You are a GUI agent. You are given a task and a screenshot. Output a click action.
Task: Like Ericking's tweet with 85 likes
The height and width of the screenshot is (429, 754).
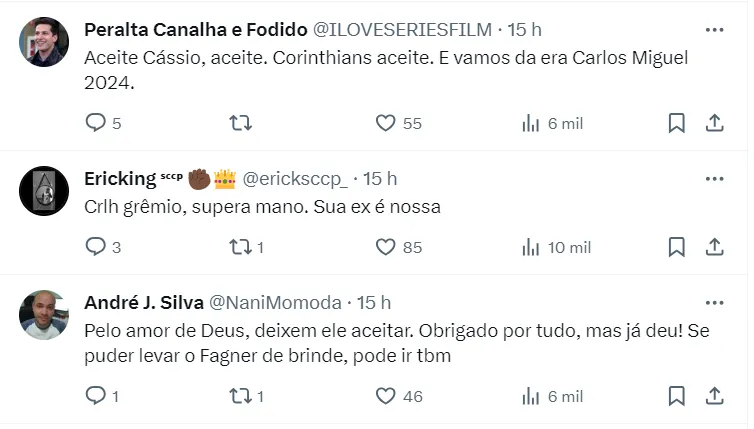click(x=386, y=247)
